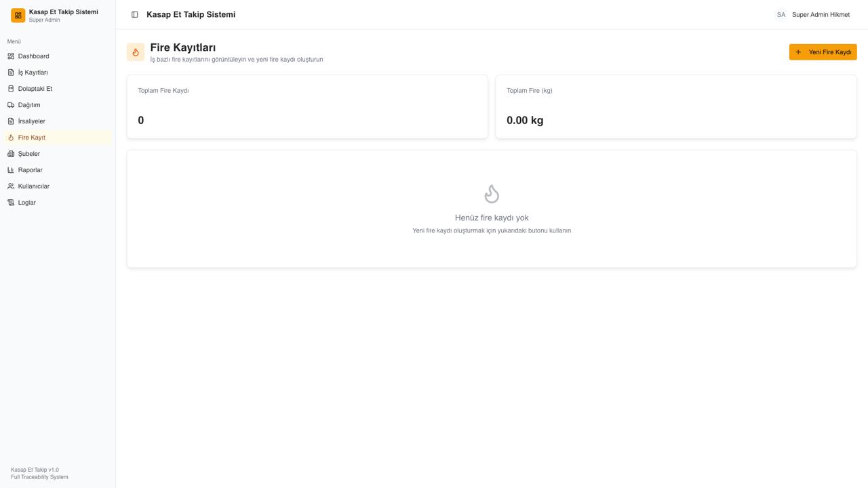Click the SA user avatar

click(781, 15)
